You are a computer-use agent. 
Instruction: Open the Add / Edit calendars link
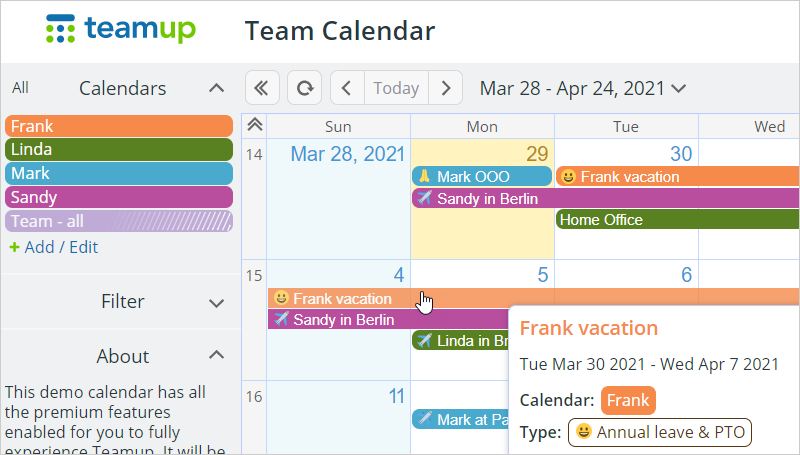point(61,247)
